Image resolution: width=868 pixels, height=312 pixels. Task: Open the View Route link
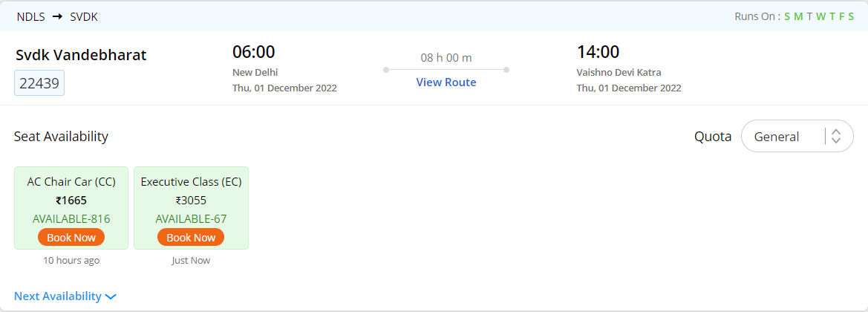446,82
